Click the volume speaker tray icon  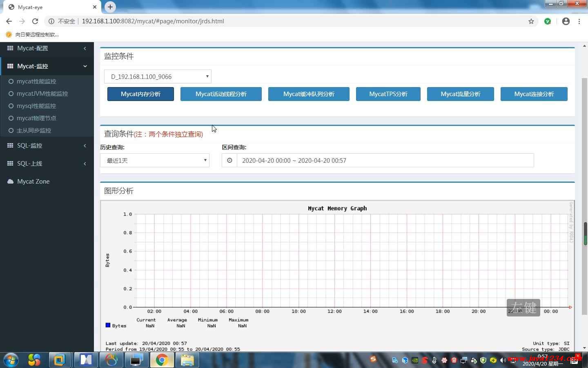[503, 360]
